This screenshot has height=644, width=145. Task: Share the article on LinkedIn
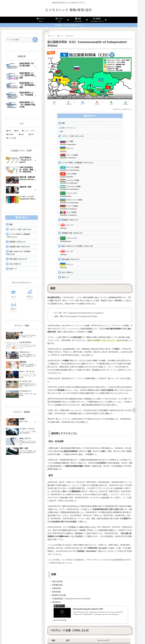coord(125,103)
